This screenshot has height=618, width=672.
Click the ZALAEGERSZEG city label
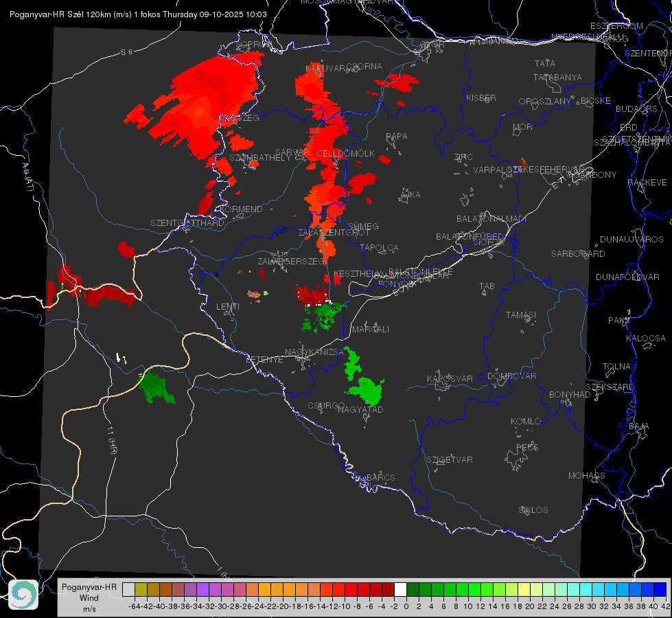pos(291,261)
